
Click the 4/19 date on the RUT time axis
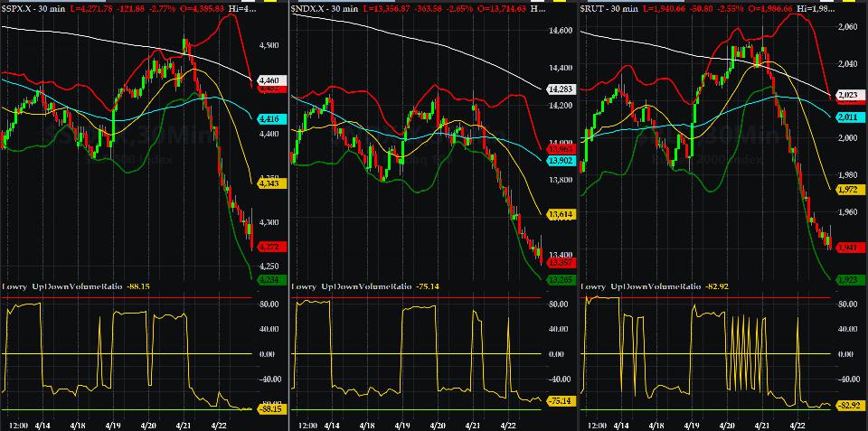click(692, 424)
